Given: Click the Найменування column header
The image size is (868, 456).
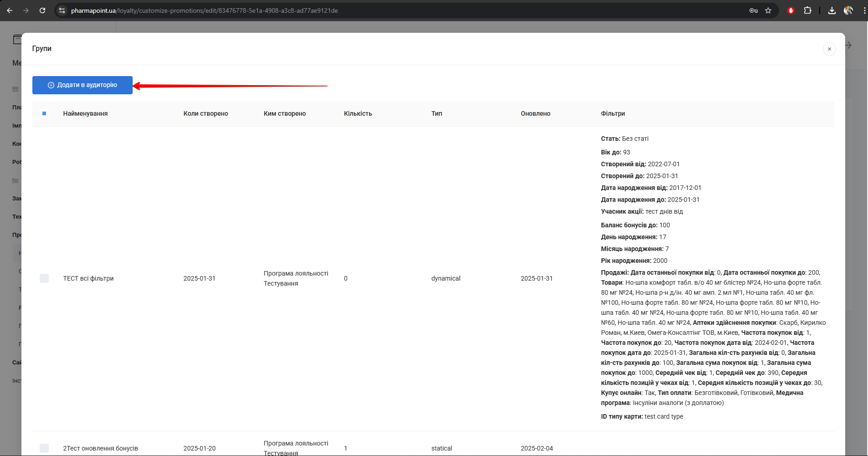Looking at the screenshot, I should pyautogui.click(x=85, y=113).
